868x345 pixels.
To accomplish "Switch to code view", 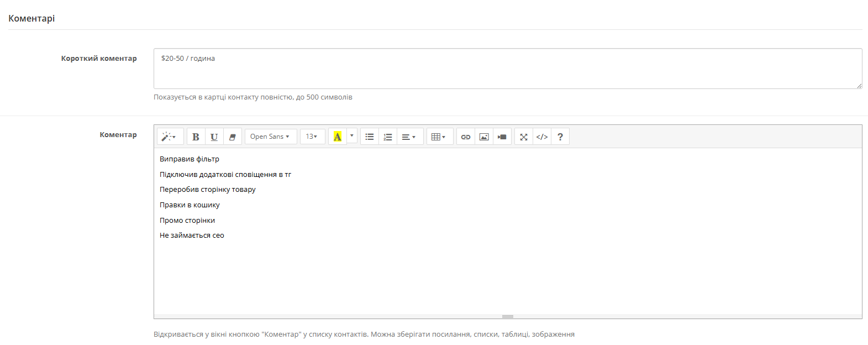I will [542, 137].
